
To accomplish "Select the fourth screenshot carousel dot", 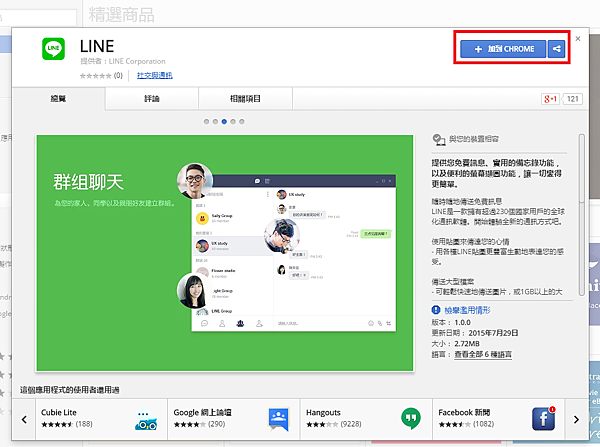I will 233,122.
